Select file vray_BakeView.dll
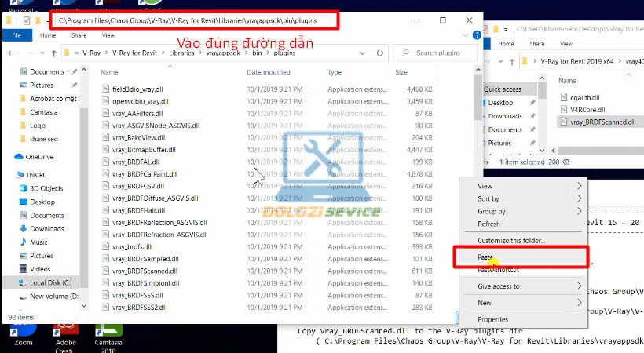644x353 pixels. coord(138,138)
